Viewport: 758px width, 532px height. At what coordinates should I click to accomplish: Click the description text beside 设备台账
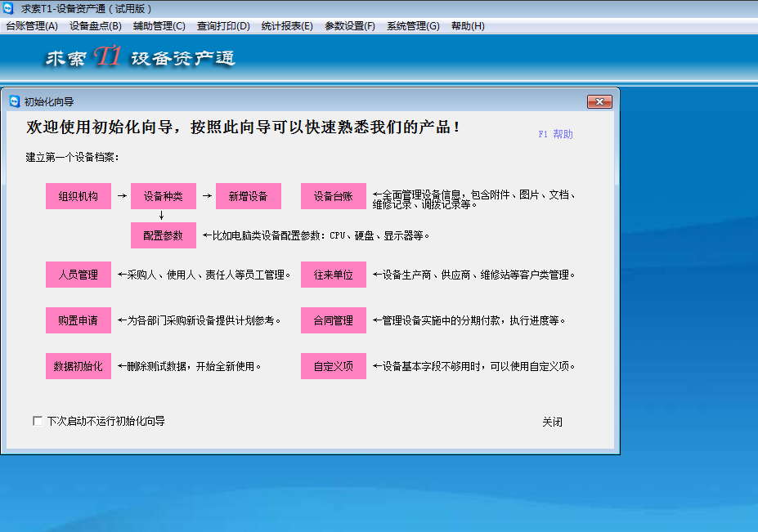473,199
